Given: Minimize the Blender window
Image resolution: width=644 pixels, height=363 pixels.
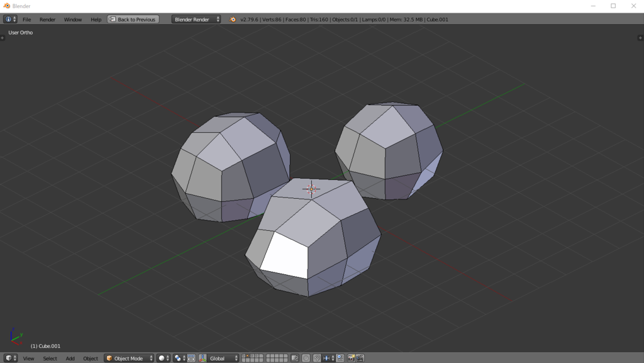Looking at the screenshot, I should 593,6.
